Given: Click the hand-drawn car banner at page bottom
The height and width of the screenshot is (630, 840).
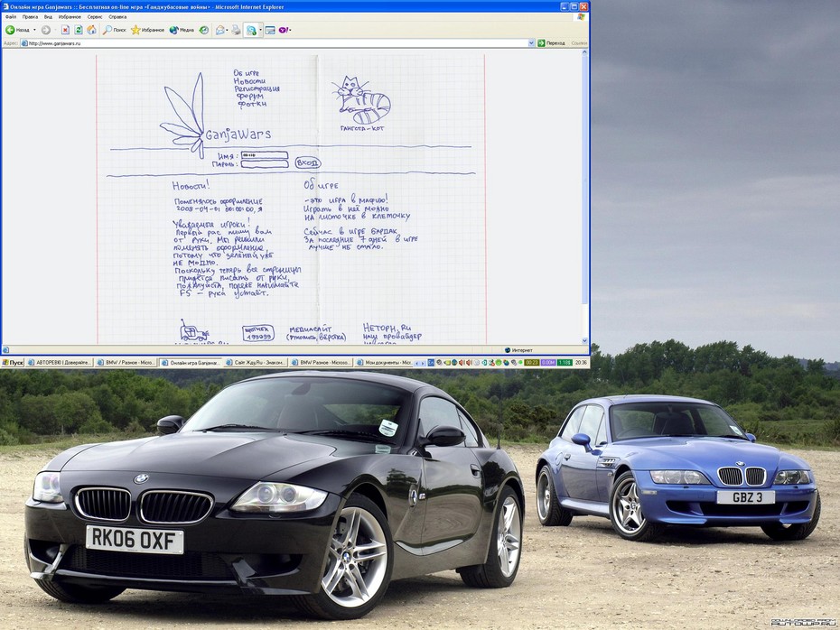Looking at the screenshot, I should tap(193, 331).
